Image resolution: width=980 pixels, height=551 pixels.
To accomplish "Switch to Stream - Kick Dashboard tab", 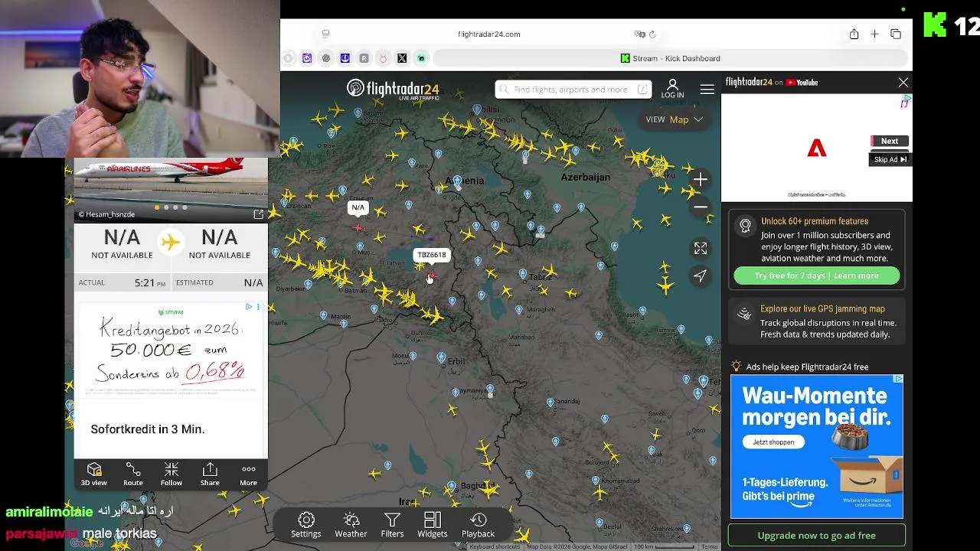I will tap(670, 58).
